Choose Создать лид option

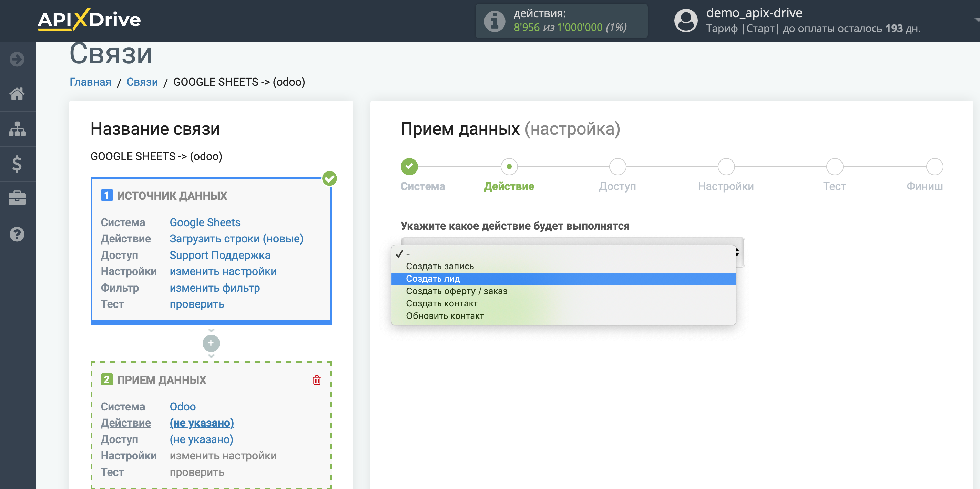click(563, 279)
